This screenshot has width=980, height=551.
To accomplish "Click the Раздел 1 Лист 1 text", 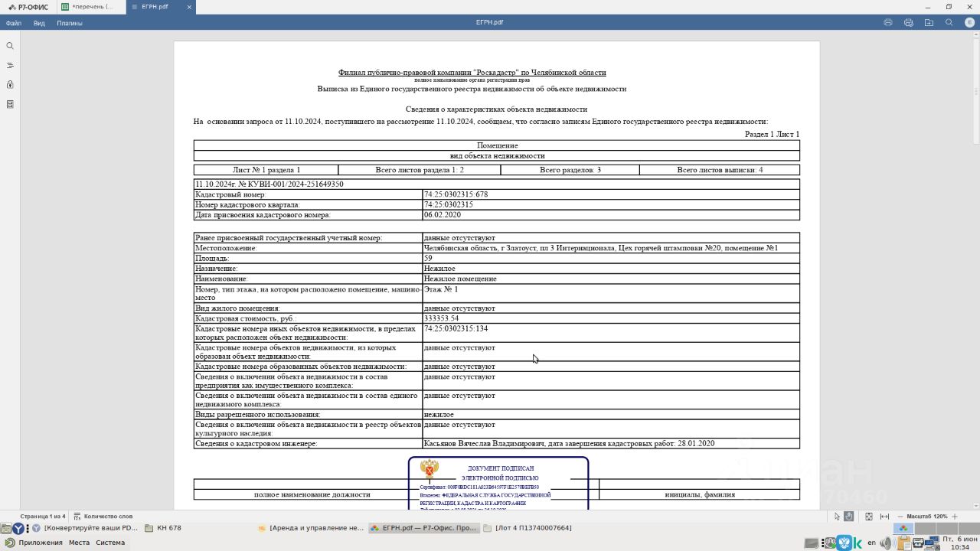I will (772, 134).
